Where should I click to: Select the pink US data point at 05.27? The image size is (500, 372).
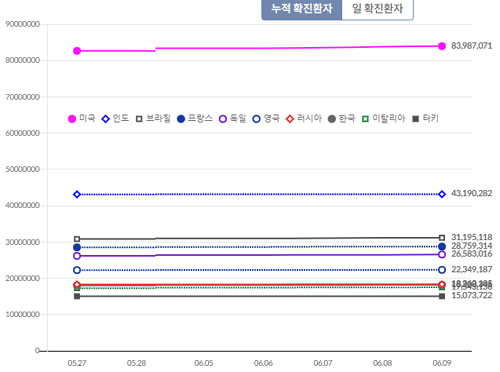click(77, 51)
